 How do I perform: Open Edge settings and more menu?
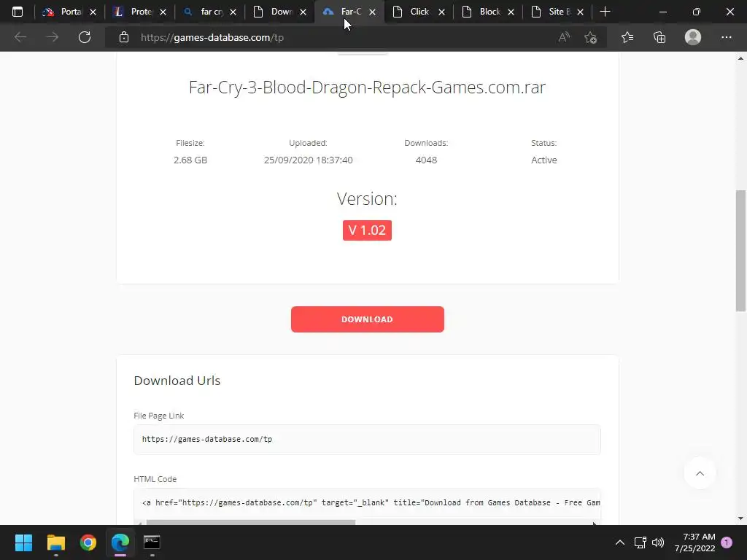[726, 37]
